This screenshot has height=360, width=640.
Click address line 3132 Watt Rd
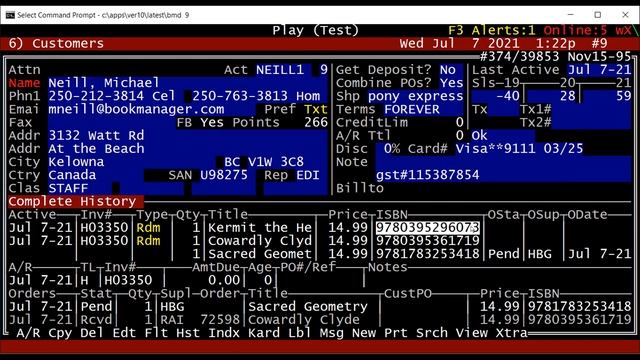coord(96,136)
